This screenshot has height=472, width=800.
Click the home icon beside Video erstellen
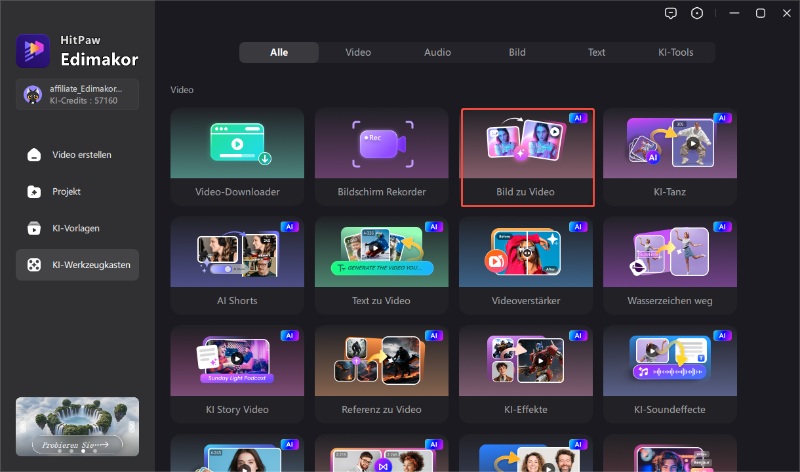point(34,155)
